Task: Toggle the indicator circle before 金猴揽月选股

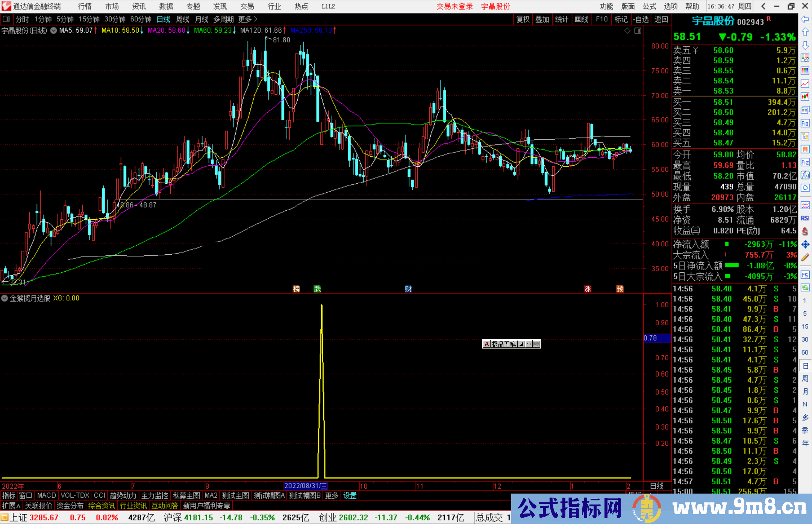Action: pos(5,298)
